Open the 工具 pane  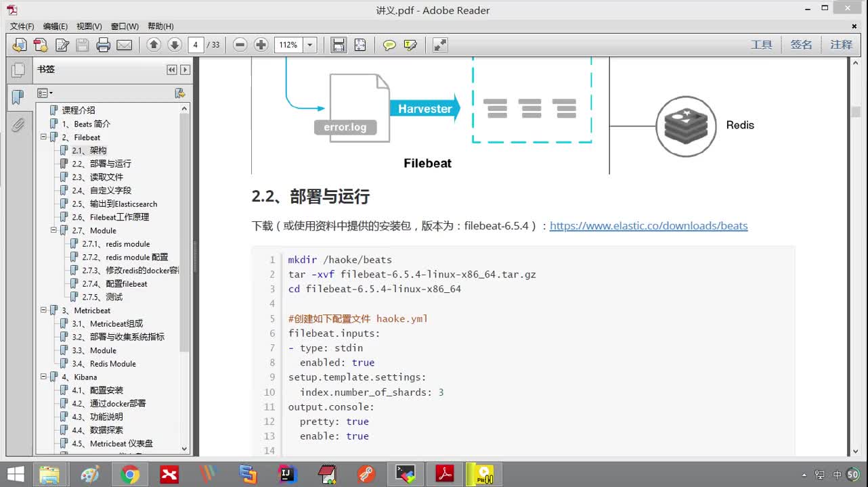click(x=762, y=45)
